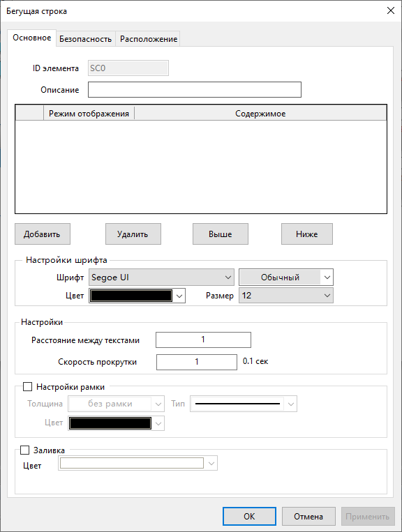Viewport: 402px width, 532px height.
Task: Click the Скорость прокрутки field
Action: (x=197, y=362)
